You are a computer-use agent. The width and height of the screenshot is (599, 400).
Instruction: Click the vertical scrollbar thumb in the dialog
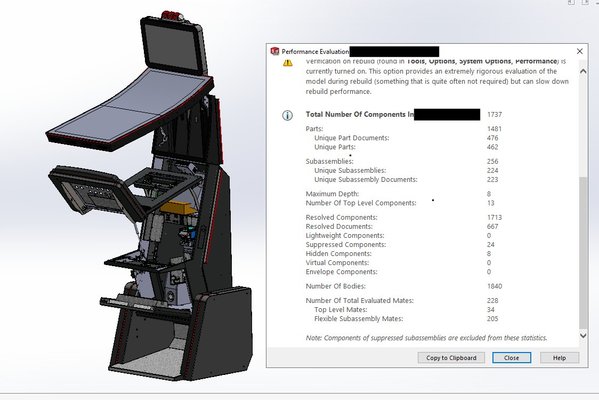[x=583, y=252]
